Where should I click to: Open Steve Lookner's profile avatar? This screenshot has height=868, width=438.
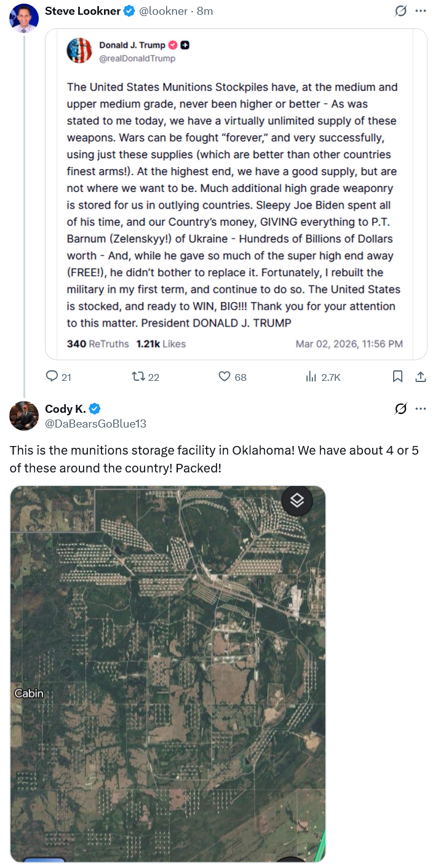coord(24,17)
